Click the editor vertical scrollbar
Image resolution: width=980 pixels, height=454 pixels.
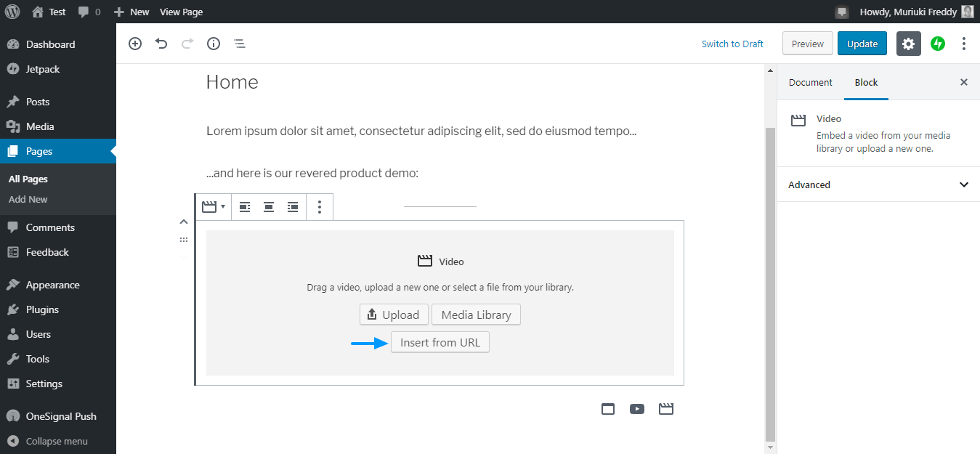[771, 283]
